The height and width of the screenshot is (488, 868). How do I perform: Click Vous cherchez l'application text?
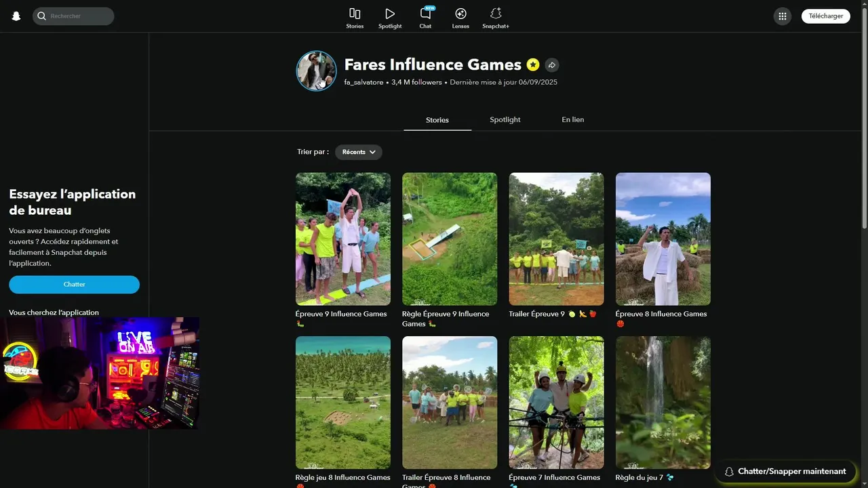tap(54, 312)
